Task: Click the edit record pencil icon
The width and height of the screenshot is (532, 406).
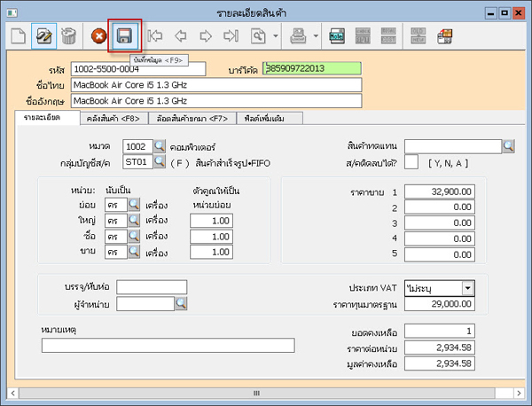Action: 44,36
